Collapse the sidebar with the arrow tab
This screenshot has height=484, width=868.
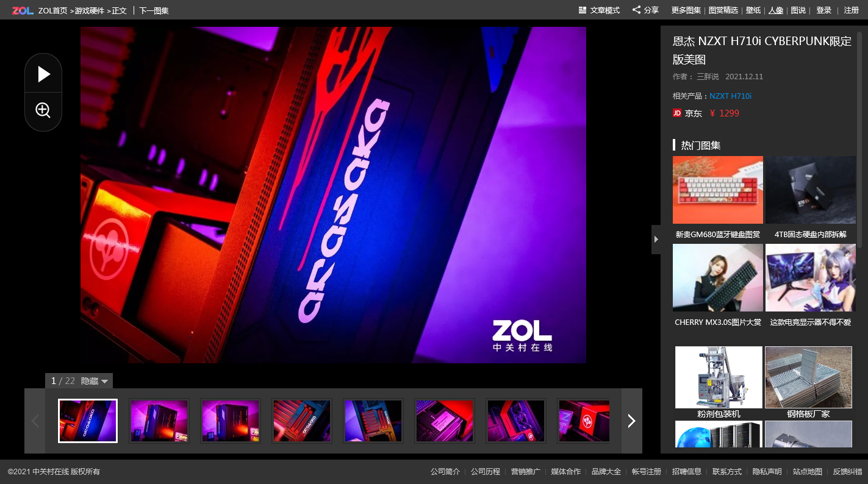656,239
